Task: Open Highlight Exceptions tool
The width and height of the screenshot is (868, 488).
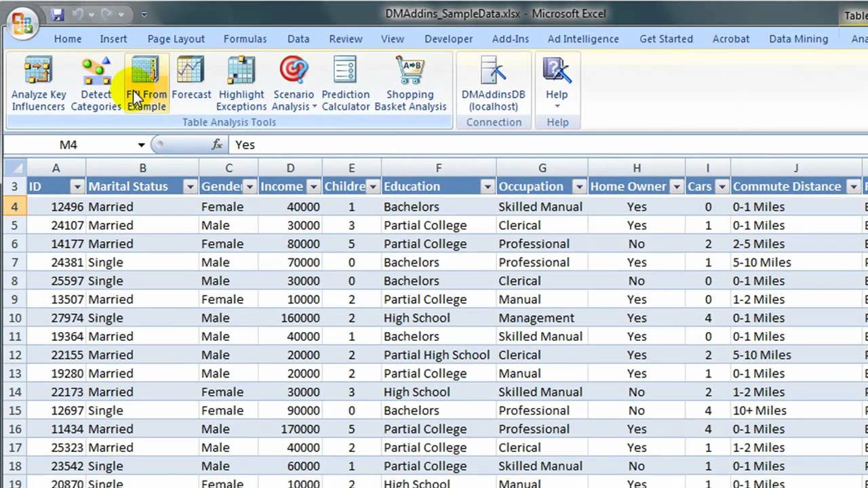Action: (241, 84)
